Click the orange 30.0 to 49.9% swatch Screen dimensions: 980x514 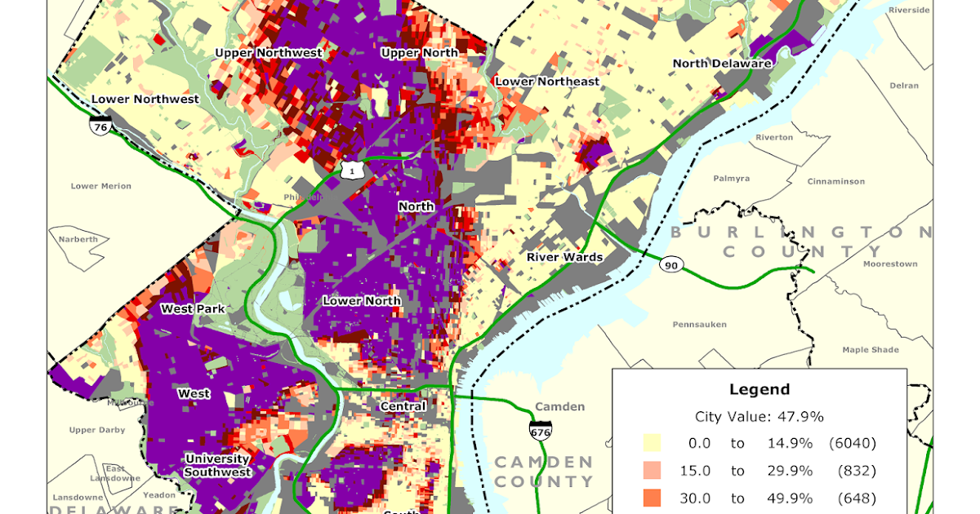(653, 498)
